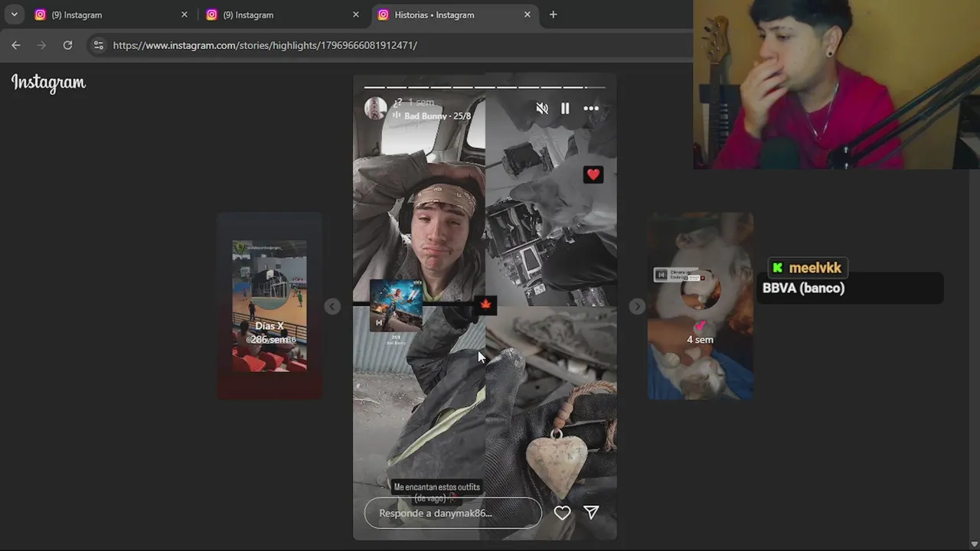Open a new browser tab
The height and width of the screenshot is (551, 980).
(x=553, y=15)
